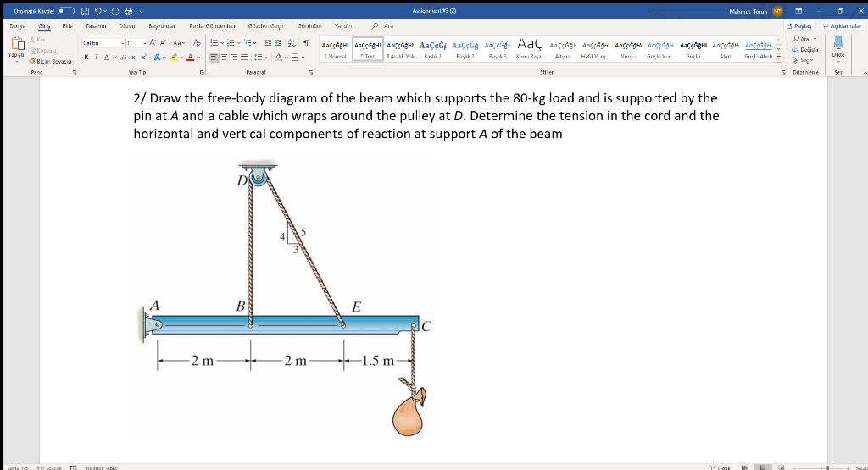Click the Değiştir replace button
The height and width of the screenshot is (470, 868).
point(805,50)
